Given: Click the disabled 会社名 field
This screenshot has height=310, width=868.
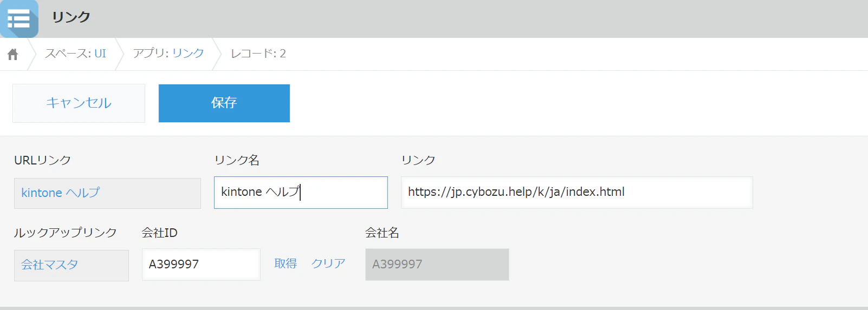Looking at the screenshot, I should [x=437, y=265].
